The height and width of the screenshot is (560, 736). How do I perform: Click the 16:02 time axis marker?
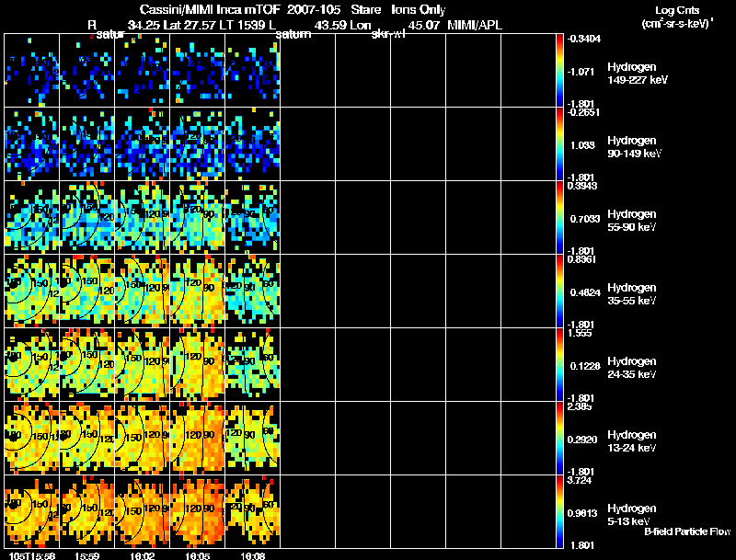pos(142,555)
